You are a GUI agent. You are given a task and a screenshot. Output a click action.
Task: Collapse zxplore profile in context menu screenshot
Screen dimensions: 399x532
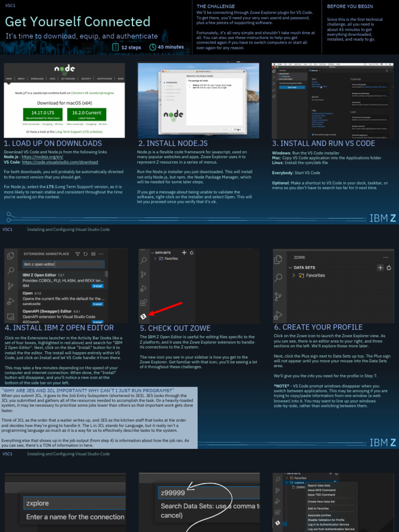[x=287, y=482]
